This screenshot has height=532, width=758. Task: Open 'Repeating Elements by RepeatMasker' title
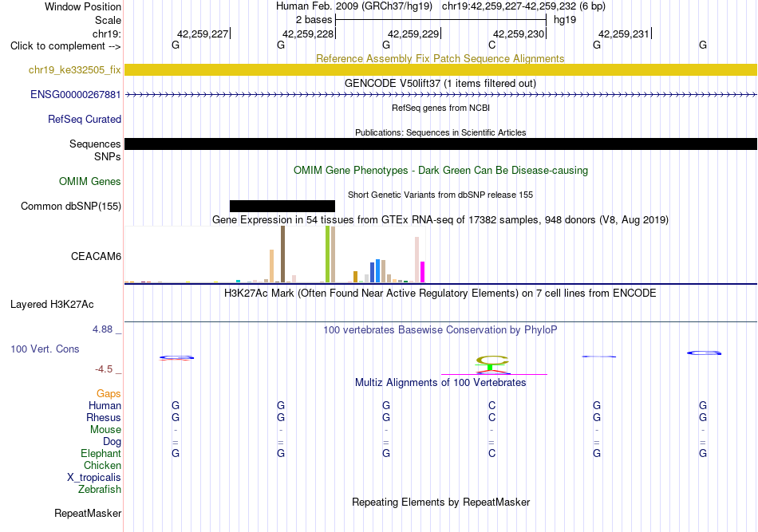441,502
